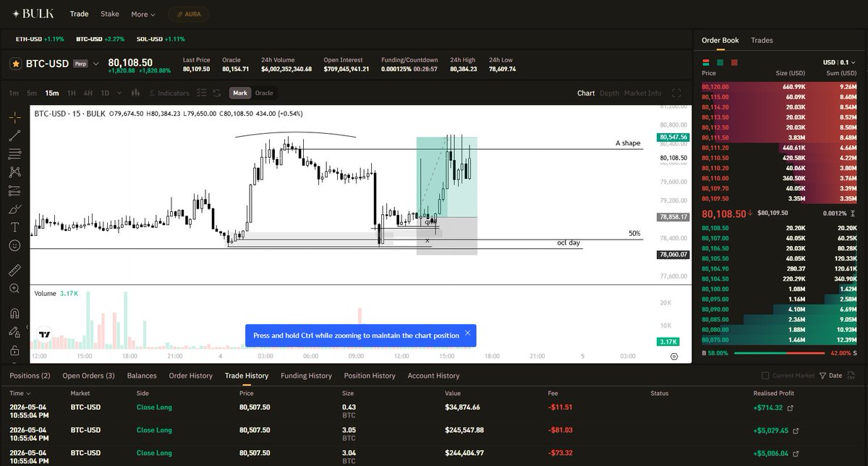Lock all drawing tools

15,350
